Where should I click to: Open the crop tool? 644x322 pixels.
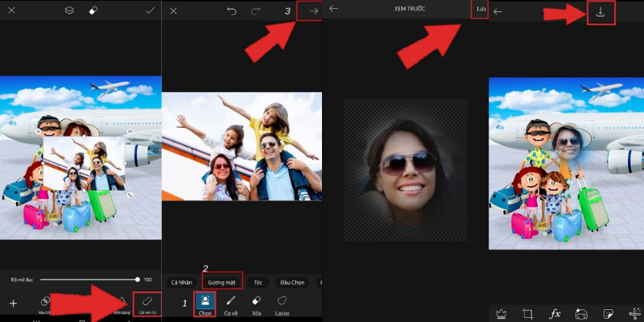[528, 314]
